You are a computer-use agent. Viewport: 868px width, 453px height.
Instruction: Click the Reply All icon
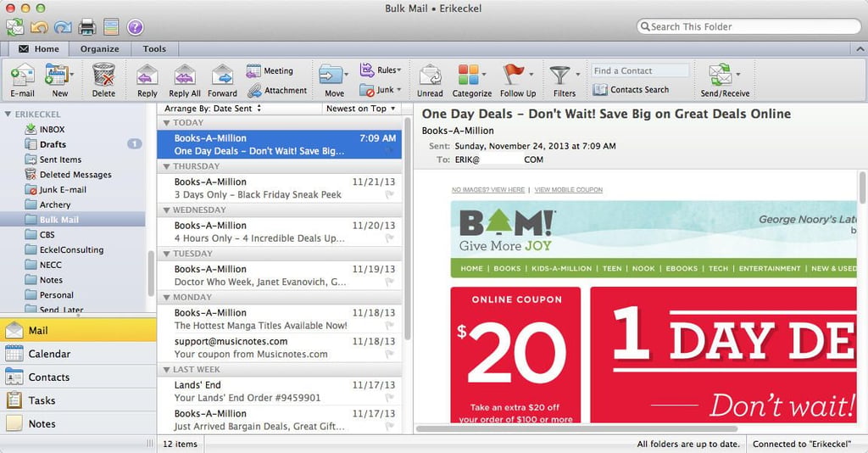pos(184,74)
